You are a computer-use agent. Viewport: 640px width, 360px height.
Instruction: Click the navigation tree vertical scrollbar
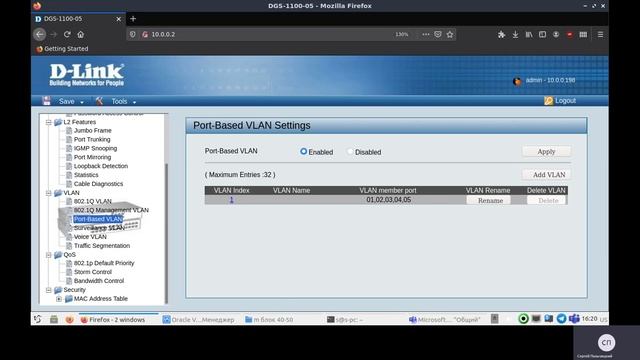coord(166,233)
